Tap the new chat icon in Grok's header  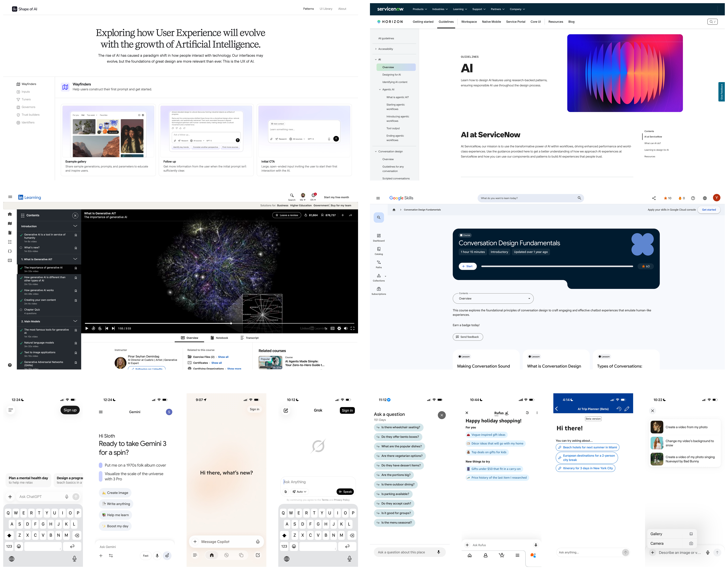(x=286, y=410)
